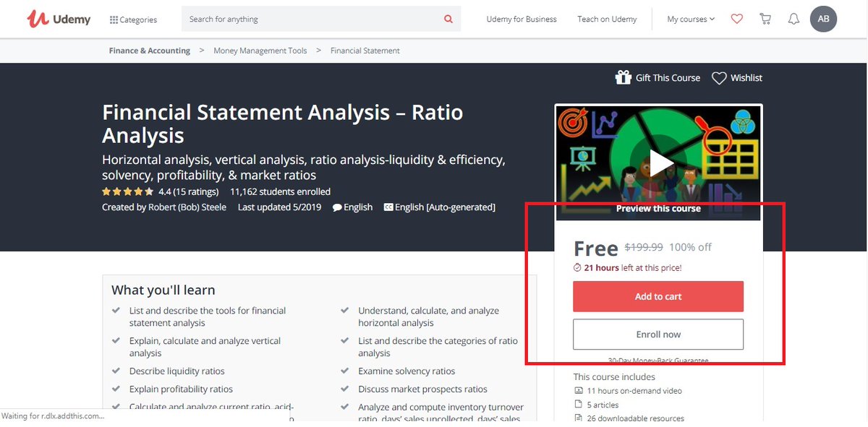Select the 11 hours on-demand video icon
The image size is (868, 427).
(577, 391)
